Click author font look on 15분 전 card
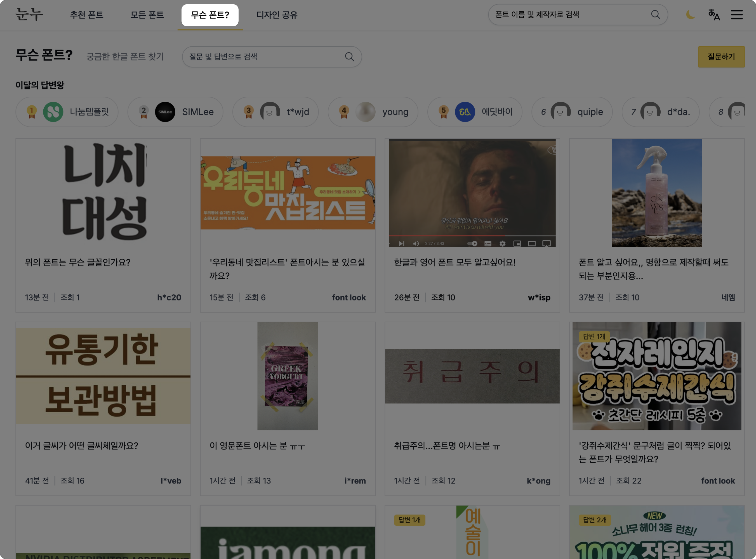Image resolution: width=756 pixels, height=559 pixels. coord(349,297)
